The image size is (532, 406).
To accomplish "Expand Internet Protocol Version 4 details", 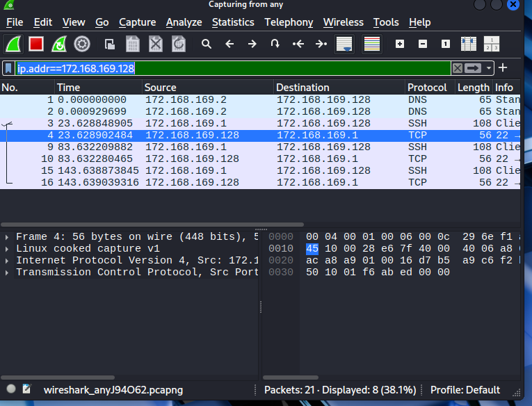I will [7, 261].
